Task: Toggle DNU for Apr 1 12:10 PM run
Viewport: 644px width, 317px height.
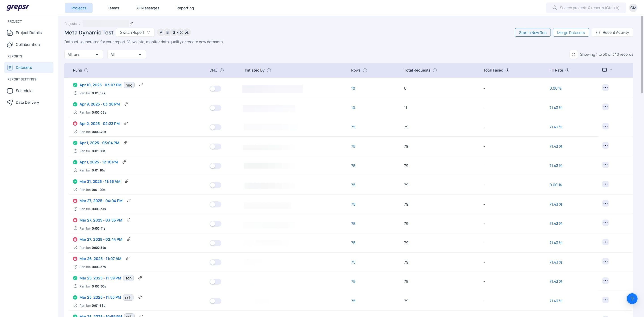Action: (x=215, y=166)
